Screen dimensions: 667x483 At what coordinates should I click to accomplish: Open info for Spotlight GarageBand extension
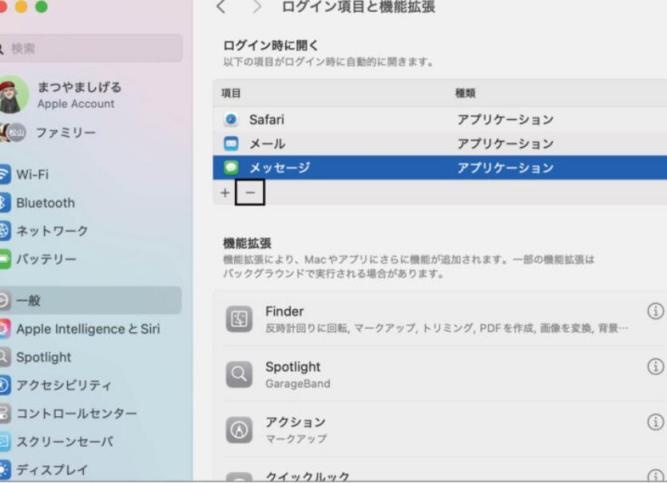[x=656, y=366]
